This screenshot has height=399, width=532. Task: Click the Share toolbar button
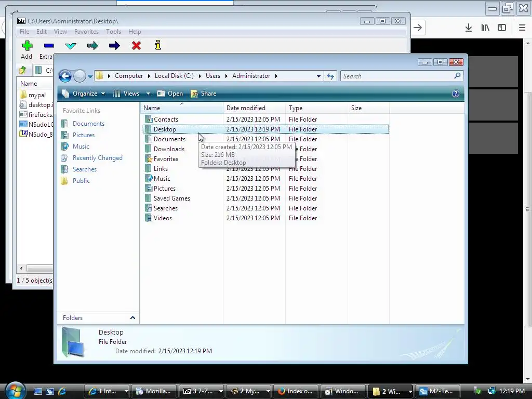(203, 94)
